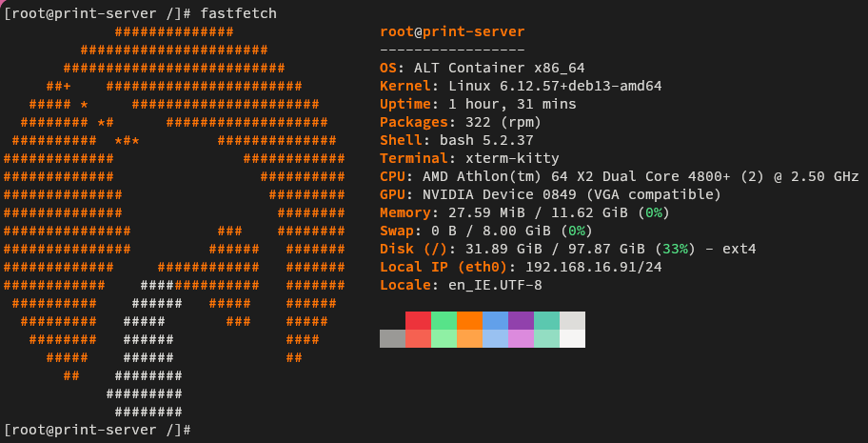Select the teal swatch in the top color row
Screen dimensions: 868x443
(x=546, y=321)
